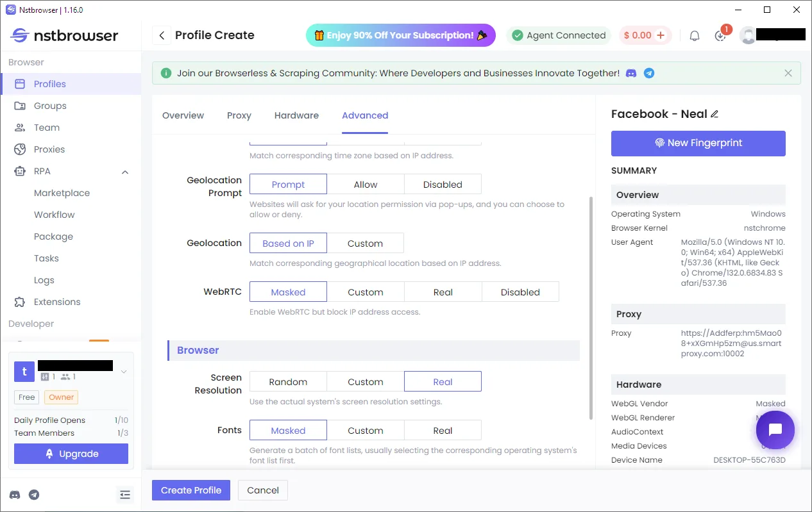Click the user avatar icon
This screenshot has width=812, height=512.
click(x=748, y=35)
